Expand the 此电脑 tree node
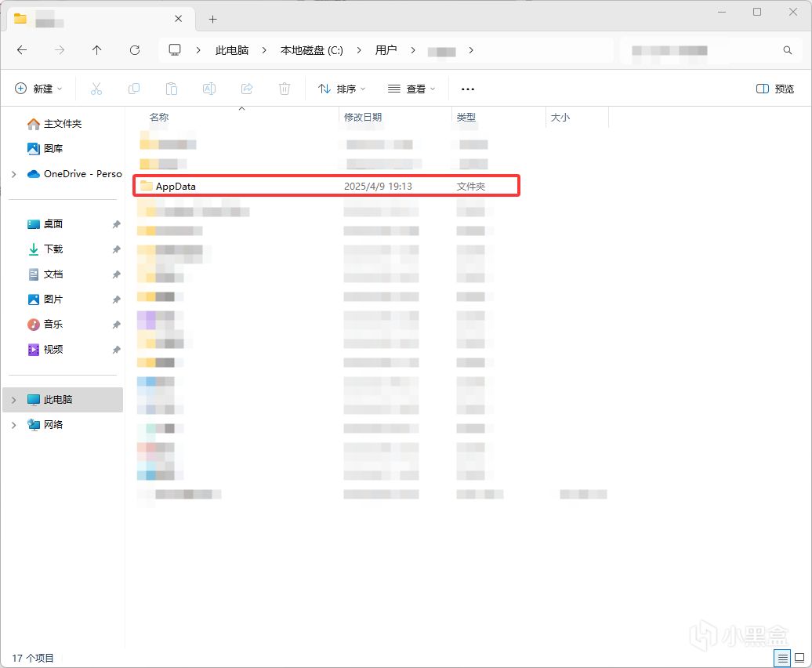This screenshot has width=812, height=668. coord(14,400)
